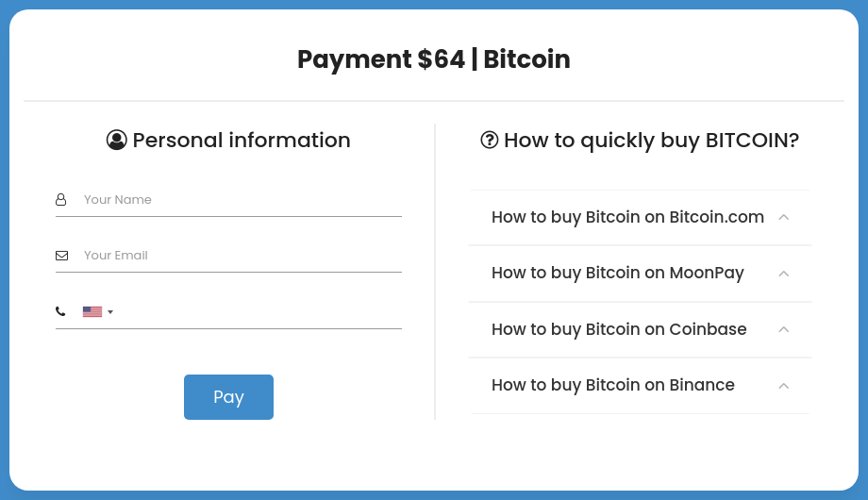Expand the Binance section chevron
The height and width of the screenshot is (500, 868).
[x=783, y=385]
